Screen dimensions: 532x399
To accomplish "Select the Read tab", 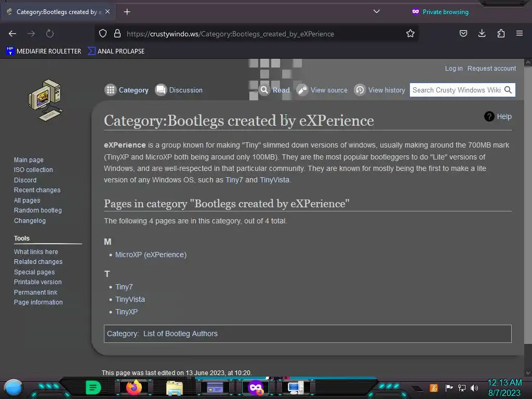I will [274, 90].
